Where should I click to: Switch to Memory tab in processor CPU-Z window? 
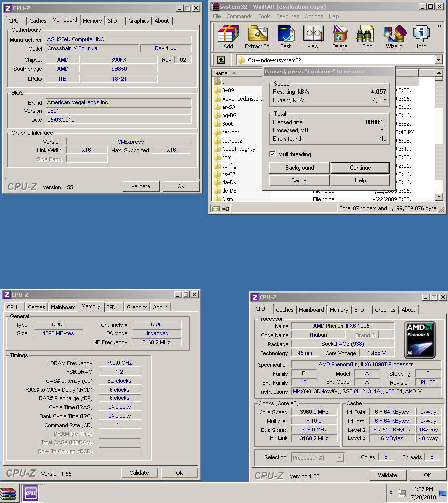click(x=339, y=310)
